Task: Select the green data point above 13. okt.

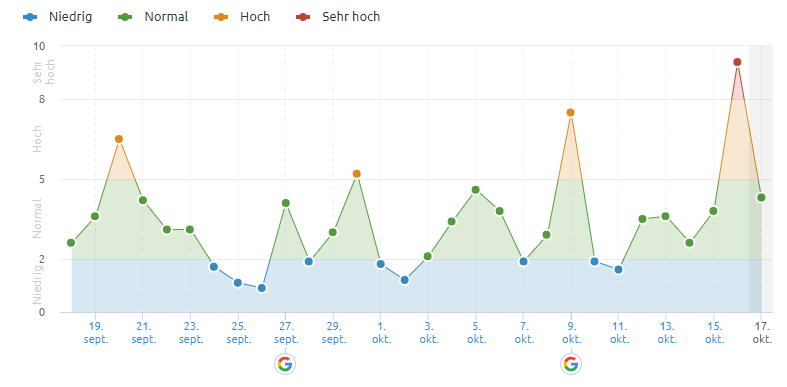Action: click(x=666, y=216)
